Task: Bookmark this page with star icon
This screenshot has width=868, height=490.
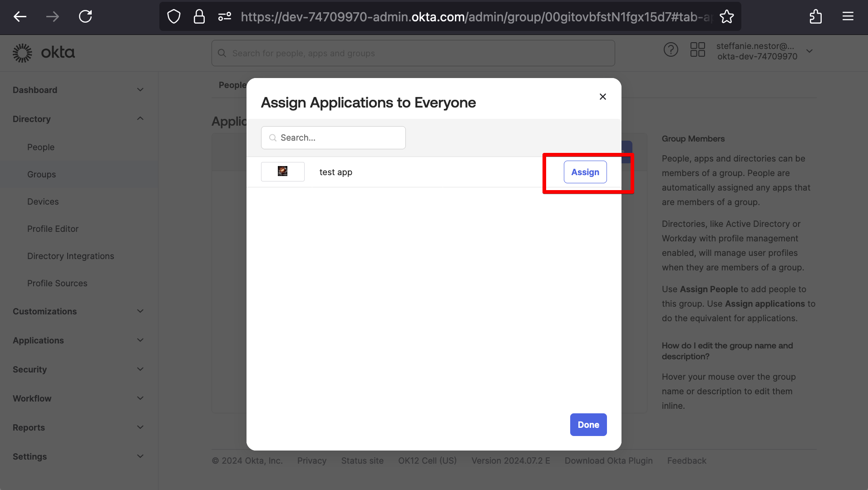Action: pyautogui.click(x=727, y=17)
